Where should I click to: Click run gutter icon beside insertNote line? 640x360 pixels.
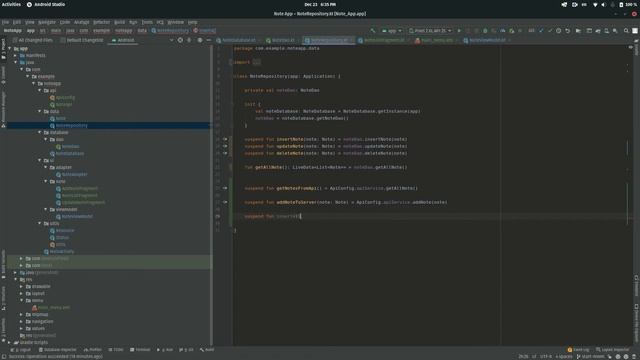225,139
